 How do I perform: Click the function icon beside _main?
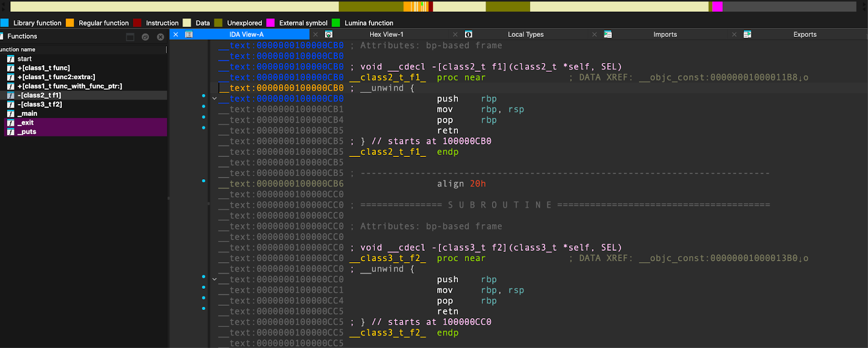10,113
